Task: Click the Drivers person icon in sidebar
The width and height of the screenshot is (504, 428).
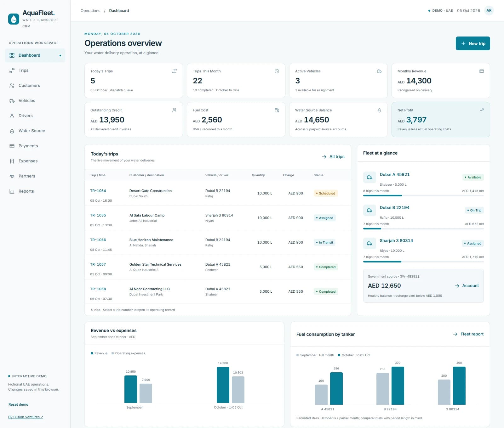Action: 12,116
